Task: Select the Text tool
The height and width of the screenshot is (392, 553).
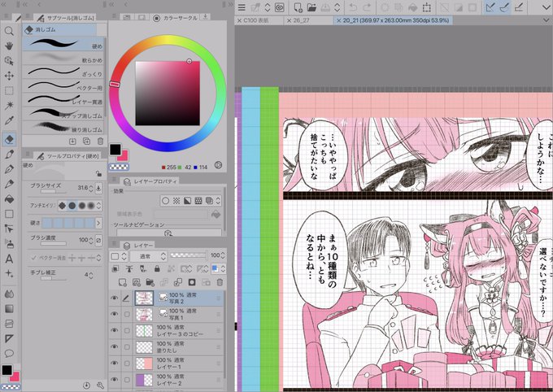Action: pos(9,259)
